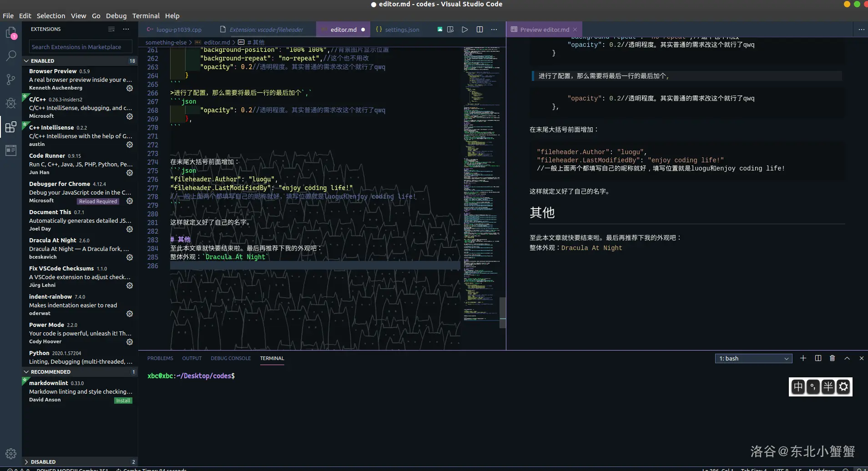Open the Selection menu
Viewport: 868px width, 471px height.
[51, 15]
